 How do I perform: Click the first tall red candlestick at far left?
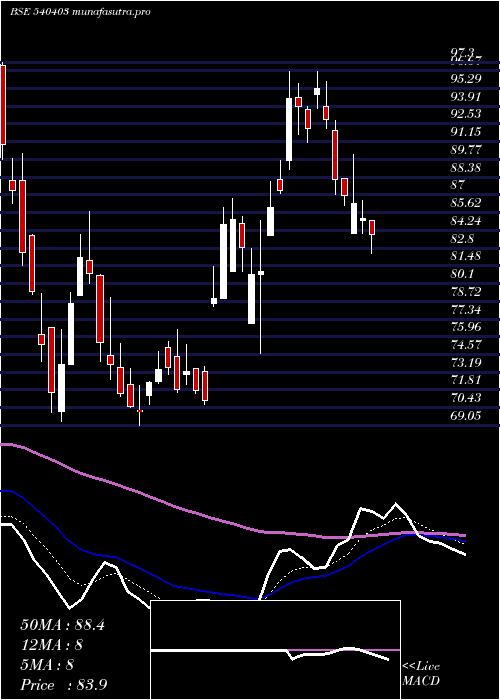pos(3,105)
